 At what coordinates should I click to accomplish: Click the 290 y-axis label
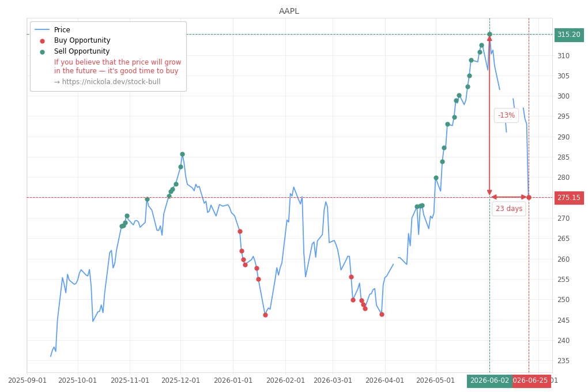point(563,137)
